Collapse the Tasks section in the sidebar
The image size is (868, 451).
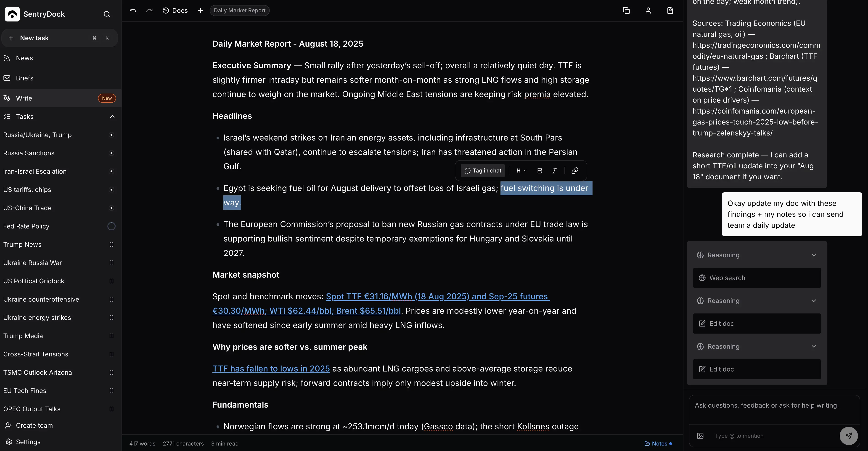click(112, 116)
